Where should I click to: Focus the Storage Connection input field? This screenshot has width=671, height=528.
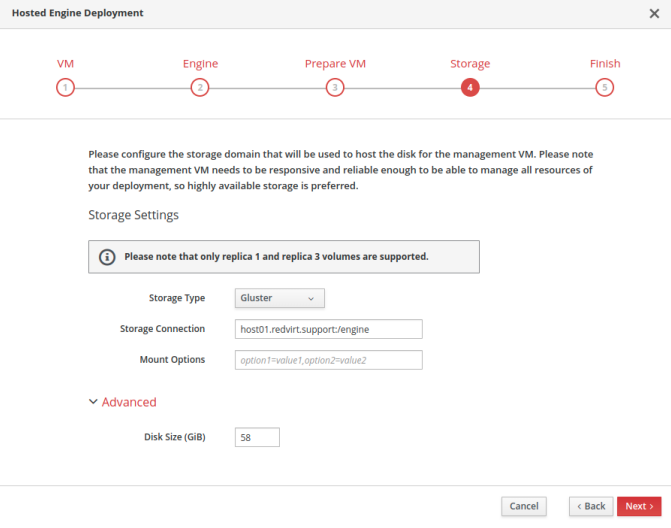(329, 329)
